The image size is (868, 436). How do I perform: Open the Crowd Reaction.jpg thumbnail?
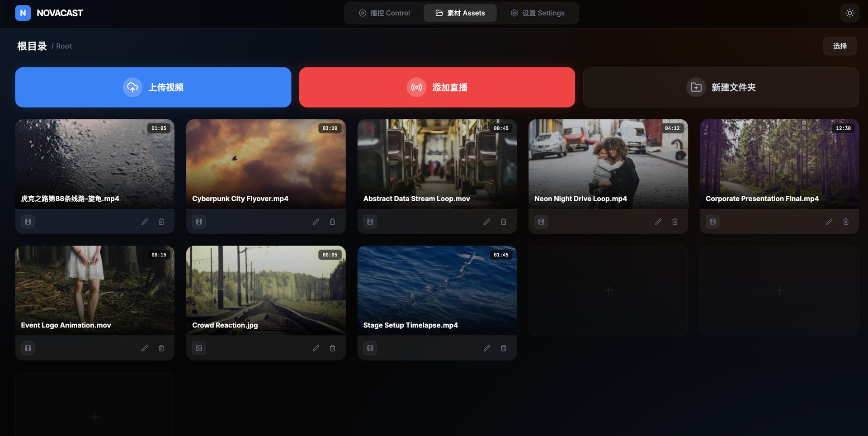click(x=266, y=290)
